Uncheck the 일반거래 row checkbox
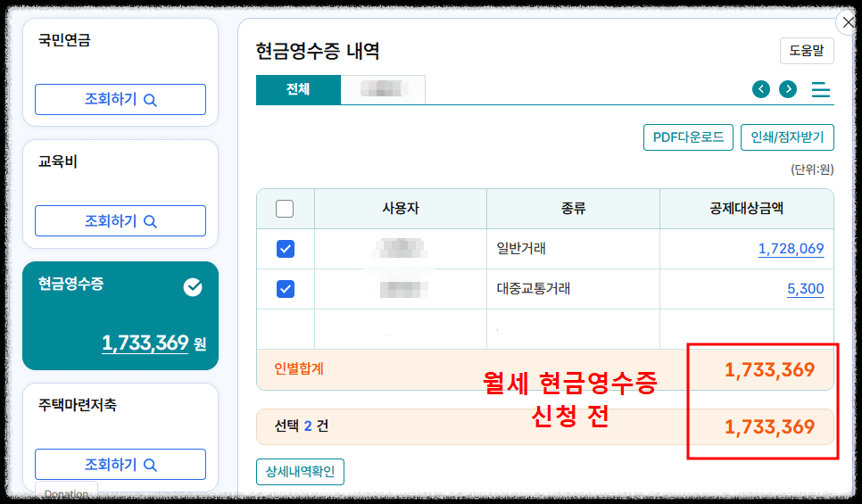The width and height of the screenshot is (862, 504). pyautogui.click(x=286, y=249)
